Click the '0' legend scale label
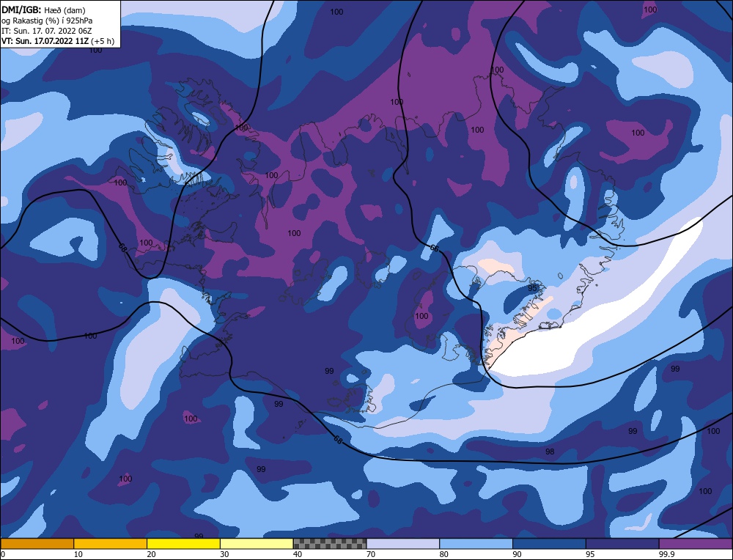This screenshot has width=733, height=560. [x=3, y=555]
